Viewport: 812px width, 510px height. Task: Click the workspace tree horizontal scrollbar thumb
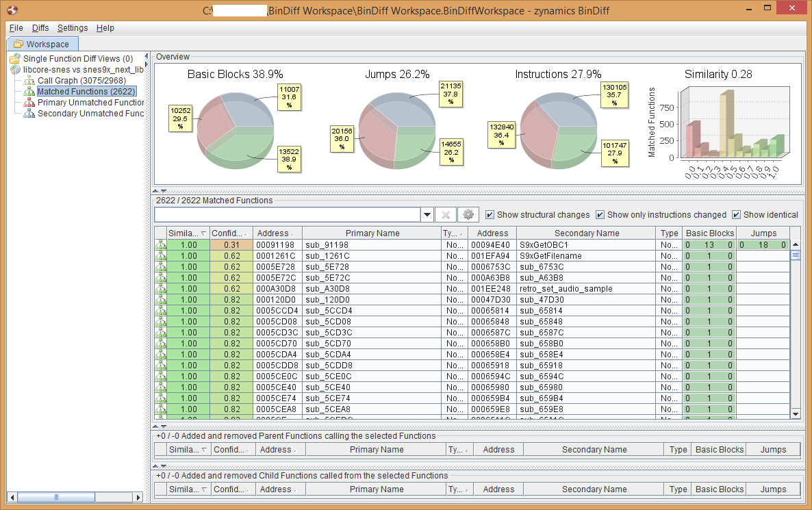pos(56,497)
